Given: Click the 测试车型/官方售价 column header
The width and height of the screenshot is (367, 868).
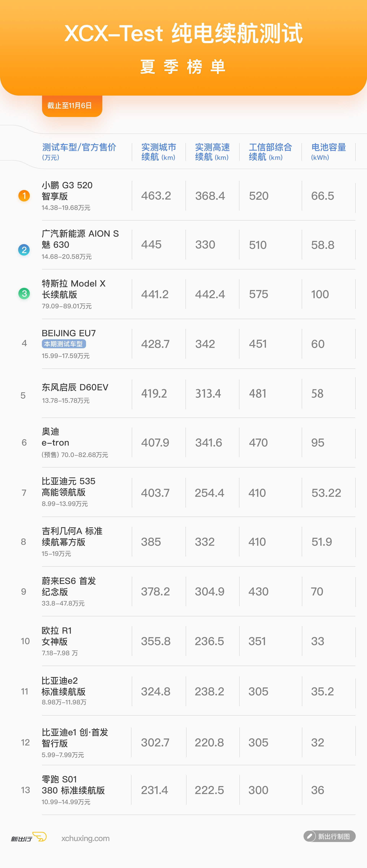Looking at the screenshot, I should (79, 152).
